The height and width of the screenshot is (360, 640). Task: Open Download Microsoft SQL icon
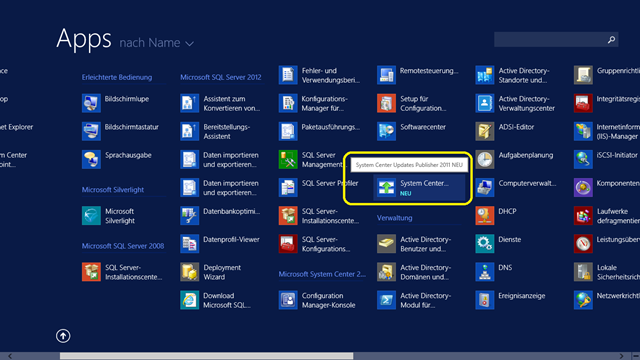tap(189, 300)
